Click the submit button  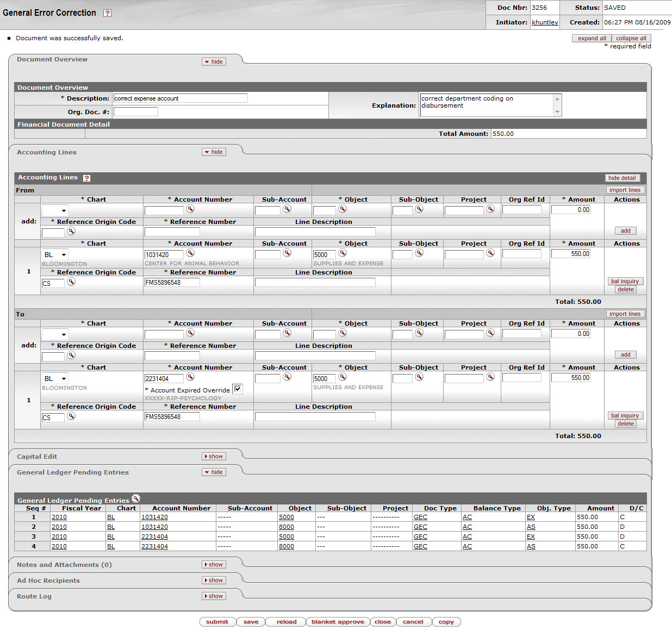(217, 622)
